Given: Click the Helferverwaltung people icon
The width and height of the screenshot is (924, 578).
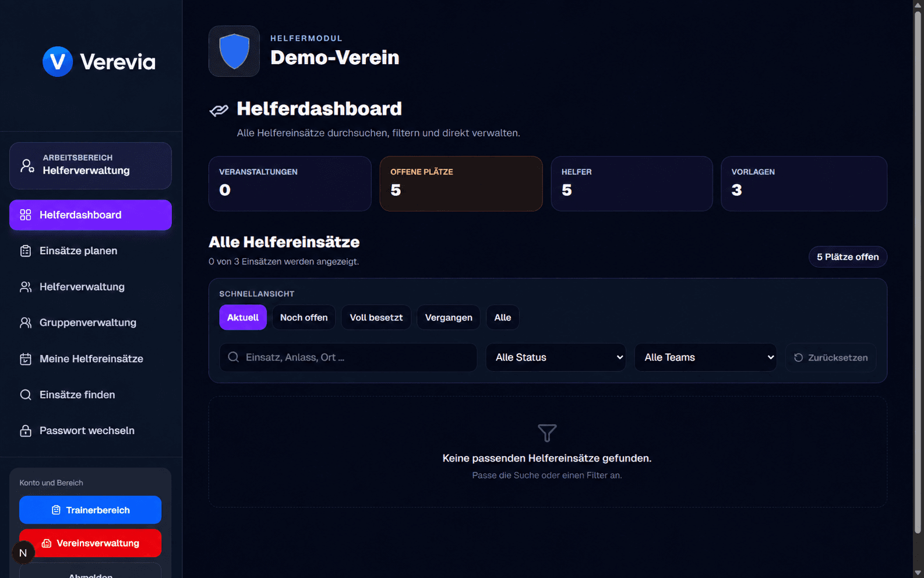Looking at the screenshot, I should pos(26,287).
